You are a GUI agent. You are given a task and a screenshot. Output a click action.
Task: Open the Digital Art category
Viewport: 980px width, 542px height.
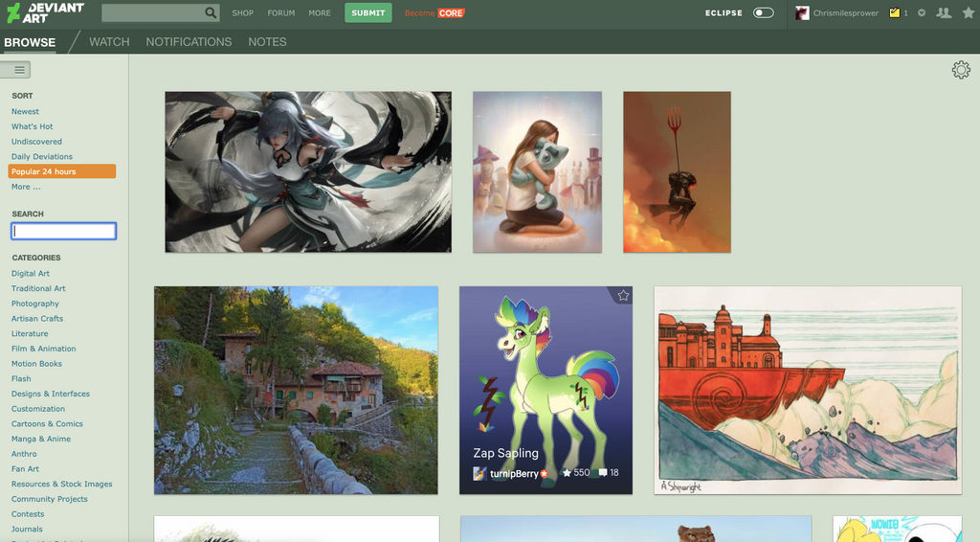tap(30, 273)
